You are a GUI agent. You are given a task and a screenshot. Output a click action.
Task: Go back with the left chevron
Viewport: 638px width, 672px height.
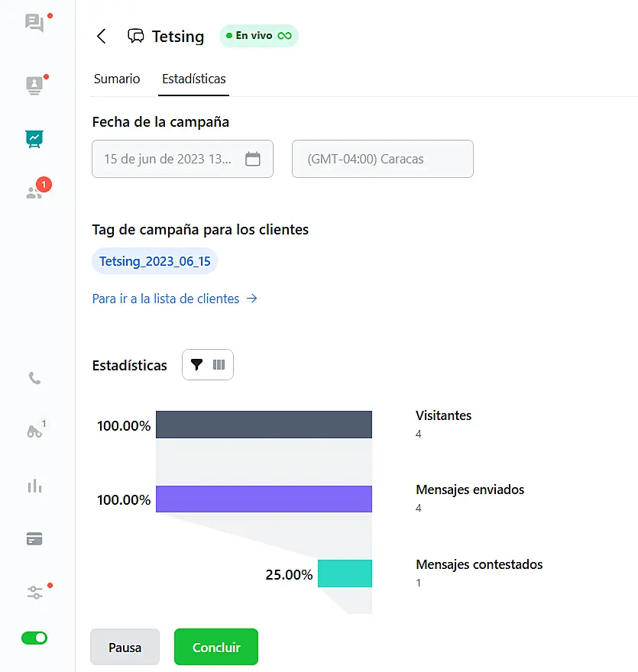(x=101, y=37)
